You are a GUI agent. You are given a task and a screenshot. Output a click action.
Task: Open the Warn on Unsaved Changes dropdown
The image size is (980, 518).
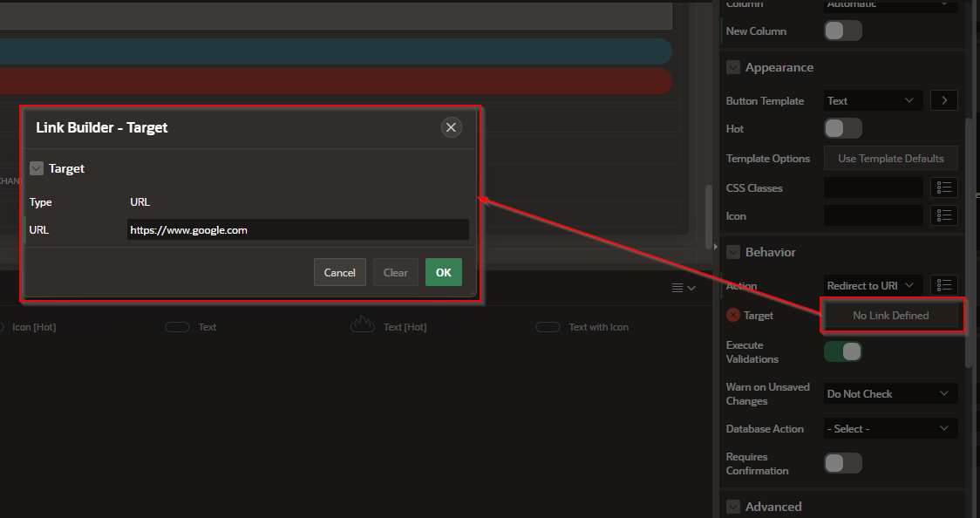point(890,393)
